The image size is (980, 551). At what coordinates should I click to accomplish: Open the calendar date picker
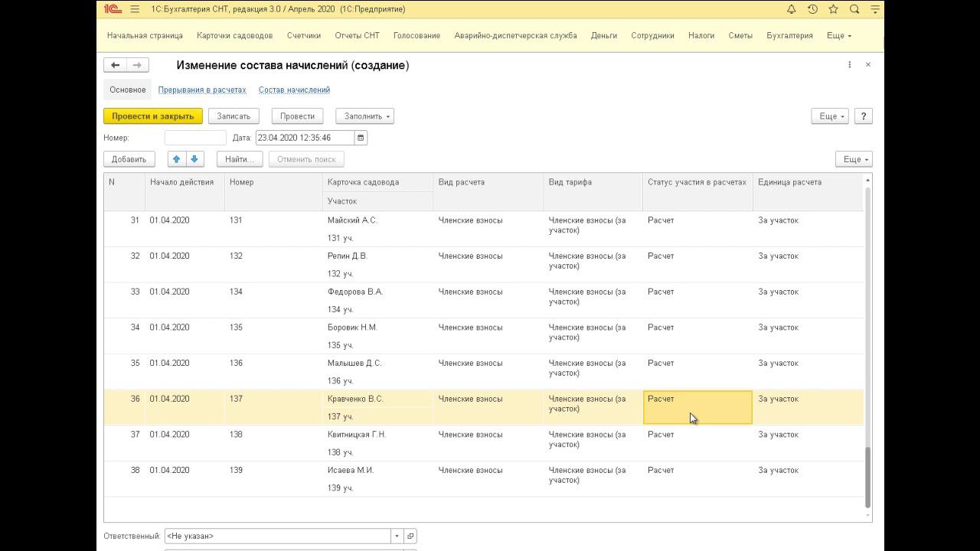(x=361, y=138)
